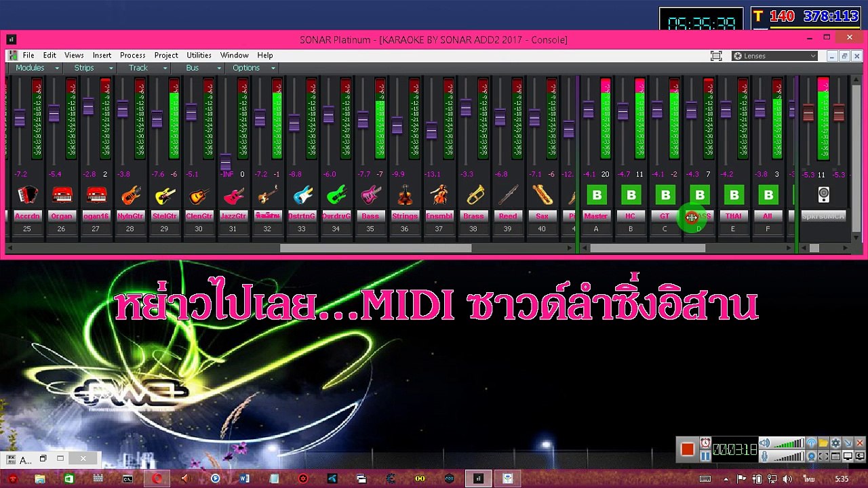This screenshot has width=868, height=488.
Task: Select the ClenGtr acoustic guitar icon
Action: pyautogui.click(x=199, y=195)
